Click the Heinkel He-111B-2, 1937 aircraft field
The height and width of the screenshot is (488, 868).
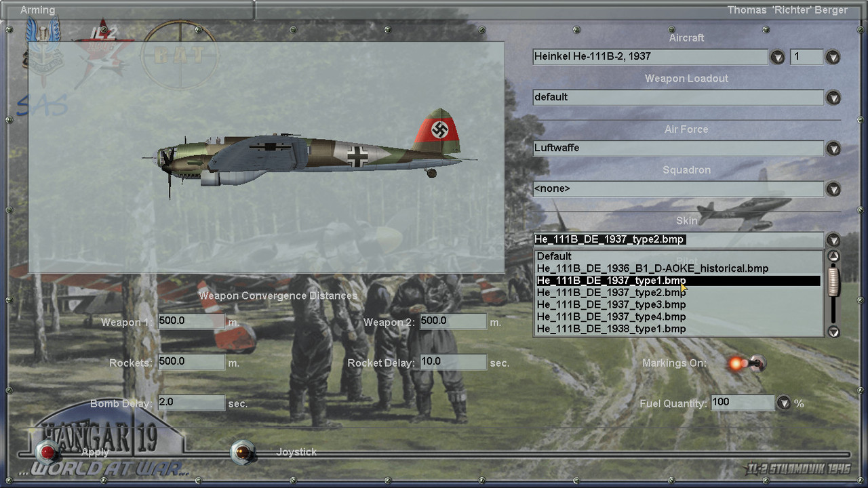650,57
